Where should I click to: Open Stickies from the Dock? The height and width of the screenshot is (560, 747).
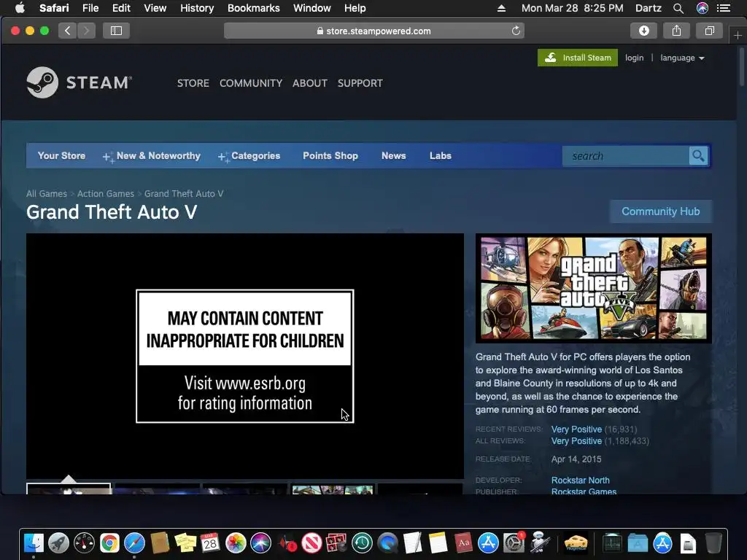click(x=185, y=542)
